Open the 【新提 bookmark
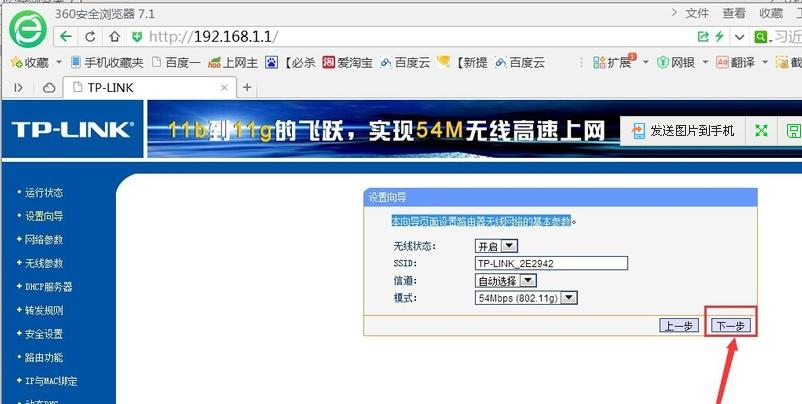Screen dimensions: 802x404 pos(462,63)
